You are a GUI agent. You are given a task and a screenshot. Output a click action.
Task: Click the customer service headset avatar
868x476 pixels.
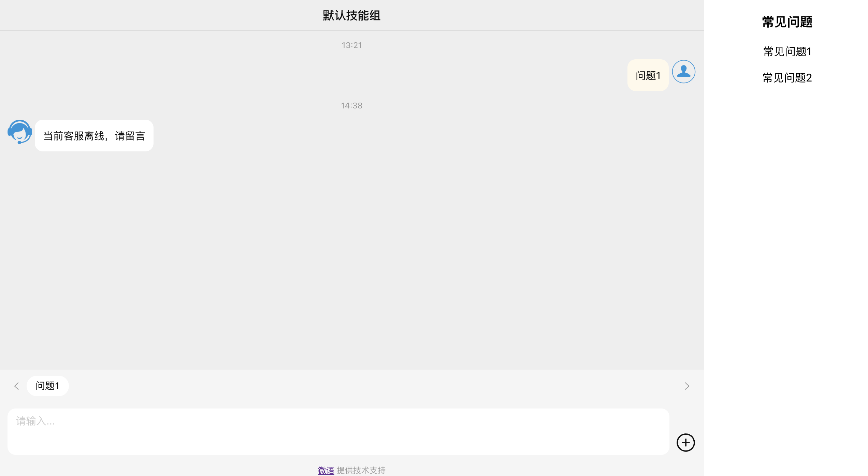coord(20,132)
